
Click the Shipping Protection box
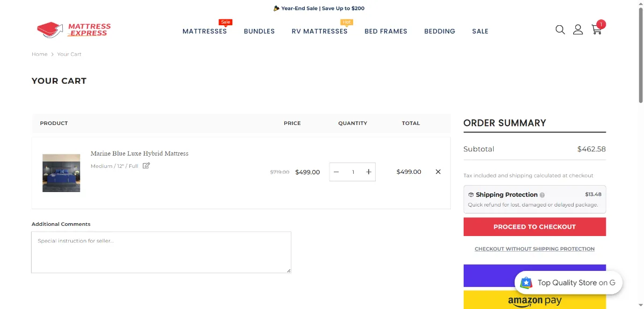(x=535, y=200)
